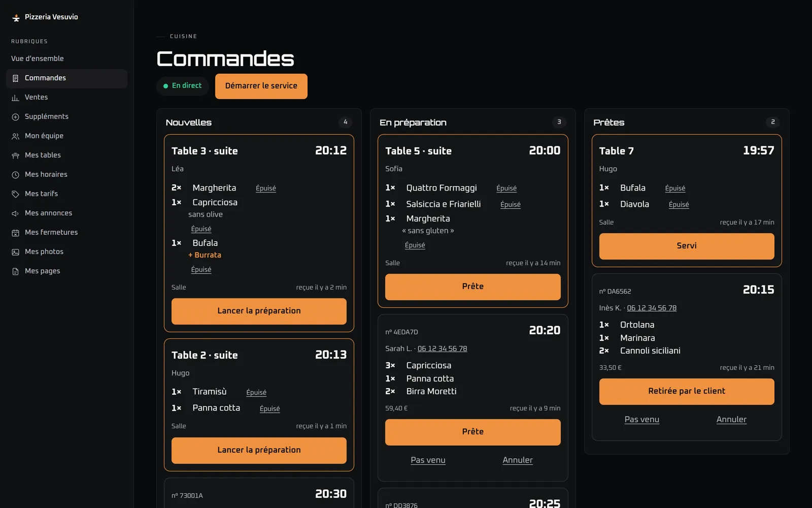Viewport: 812px width, 508px height.
Task: Click the Mes annonces megaphone icon
Action: 15,213
